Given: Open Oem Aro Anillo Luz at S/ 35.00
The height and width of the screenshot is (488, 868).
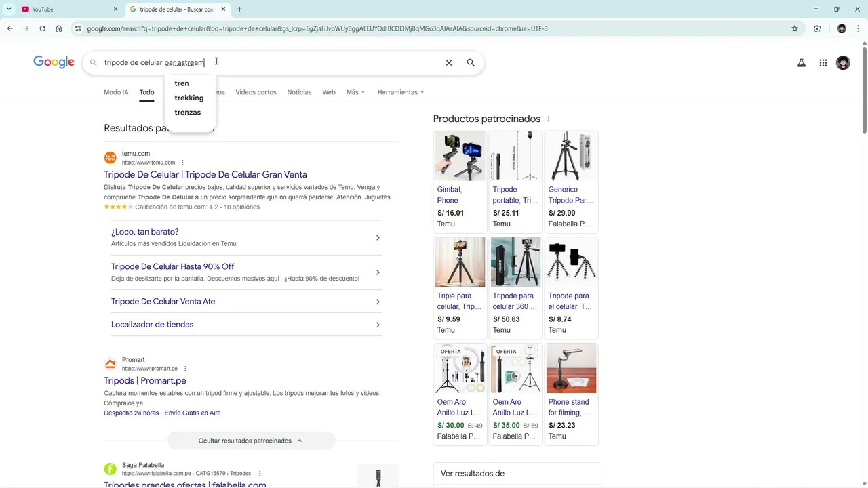Looking at the screenshot, I should pyautogui.click(x=515, y=394).
